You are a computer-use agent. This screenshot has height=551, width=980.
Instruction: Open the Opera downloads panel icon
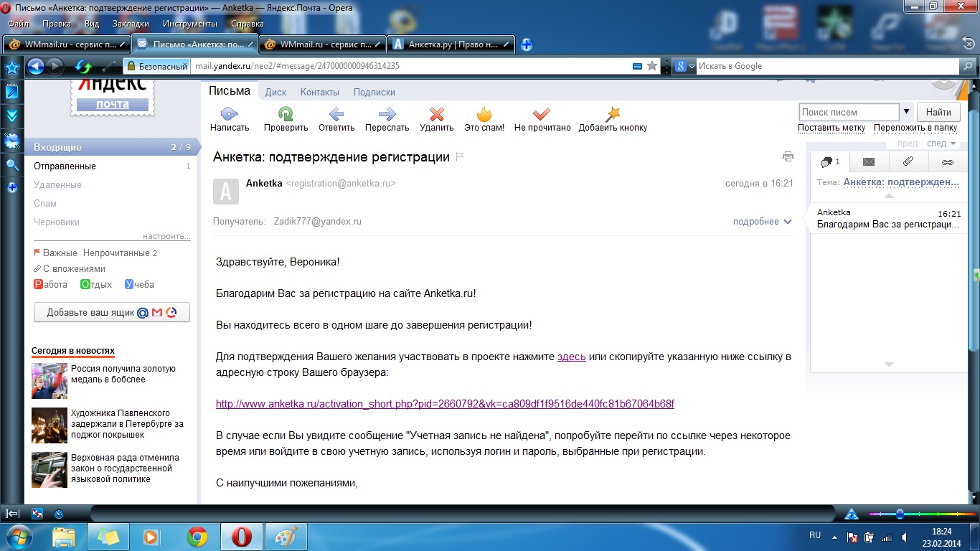[11, 116]
